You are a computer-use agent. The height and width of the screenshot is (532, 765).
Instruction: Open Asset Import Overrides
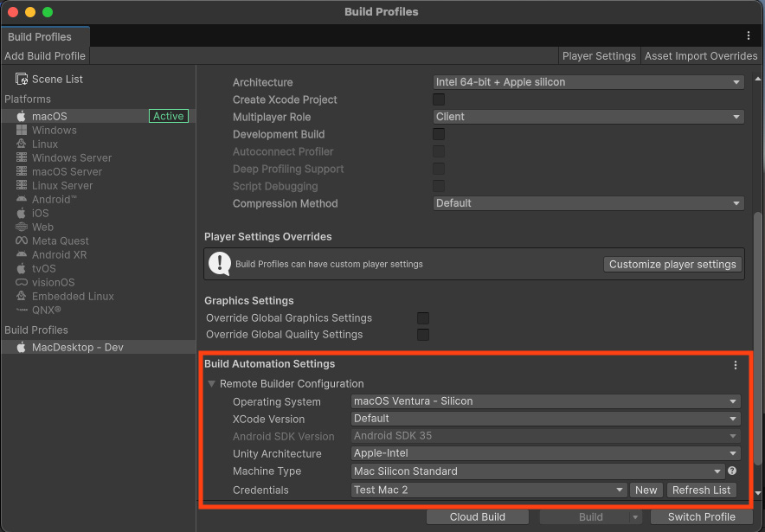click(x=701, y=56)
